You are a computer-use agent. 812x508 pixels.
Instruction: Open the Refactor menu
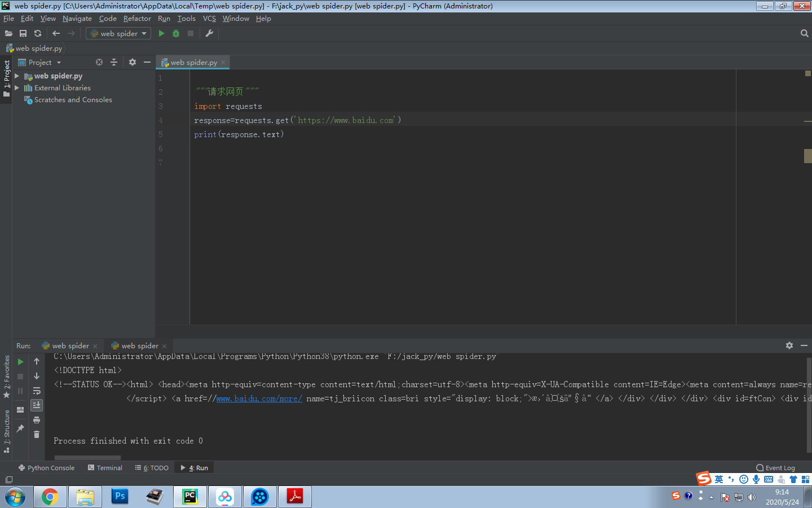pos(137,19)
